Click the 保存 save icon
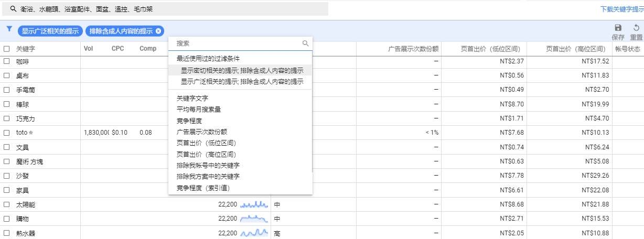Screen dimensions: 644x239 618,28
